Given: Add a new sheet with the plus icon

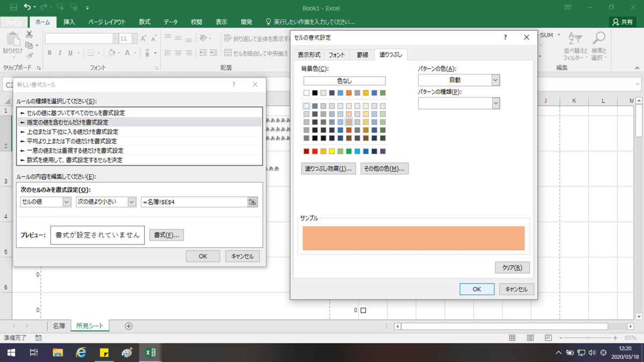Looking at the screenshot, I should 128,326.
